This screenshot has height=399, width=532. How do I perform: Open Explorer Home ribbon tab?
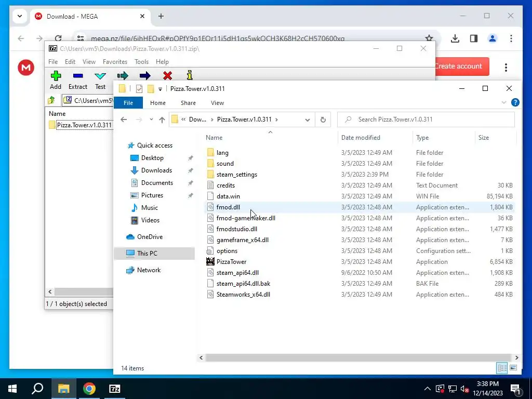coord(158,103)
